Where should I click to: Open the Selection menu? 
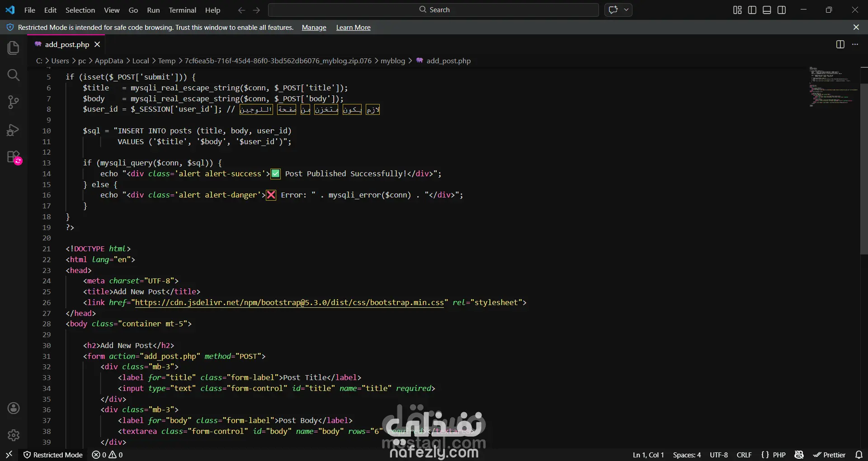click(x=80, y=10)
